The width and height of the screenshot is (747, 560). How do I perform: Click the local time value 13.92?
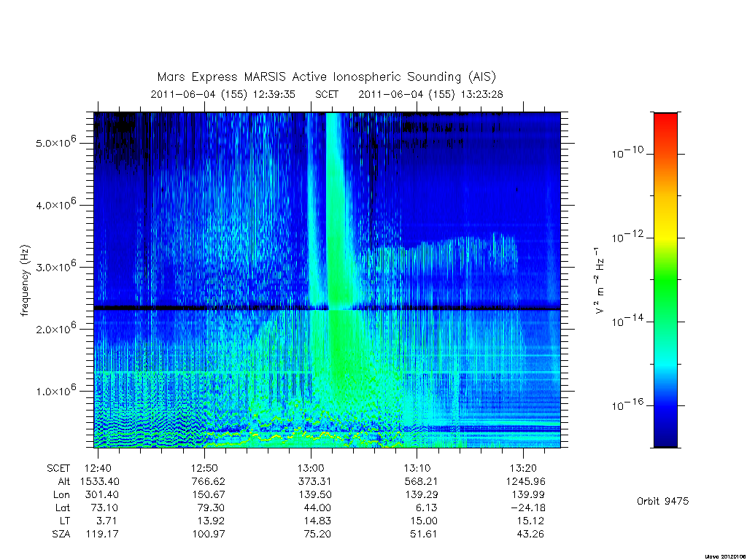click(x=211, y=521)
